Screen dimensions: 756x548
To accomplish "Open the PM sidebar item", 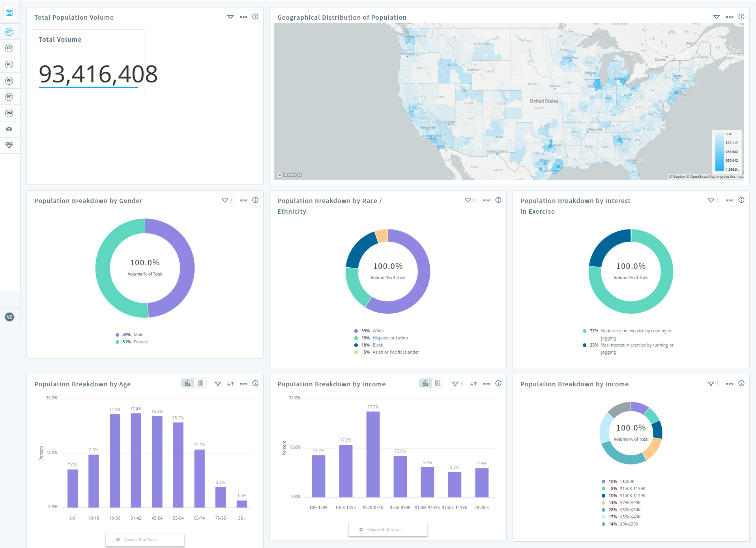I will pos(9,113).
